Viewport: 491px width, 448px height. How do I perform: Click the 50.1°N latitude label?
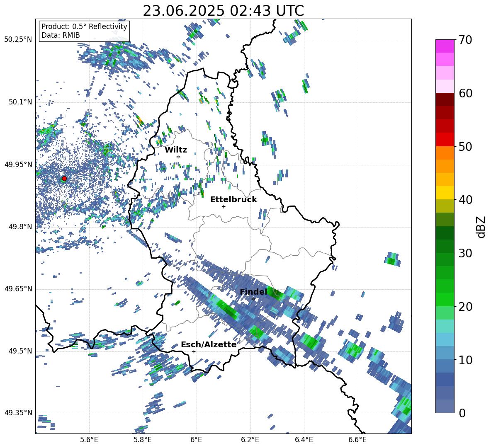tap(20, 102)
